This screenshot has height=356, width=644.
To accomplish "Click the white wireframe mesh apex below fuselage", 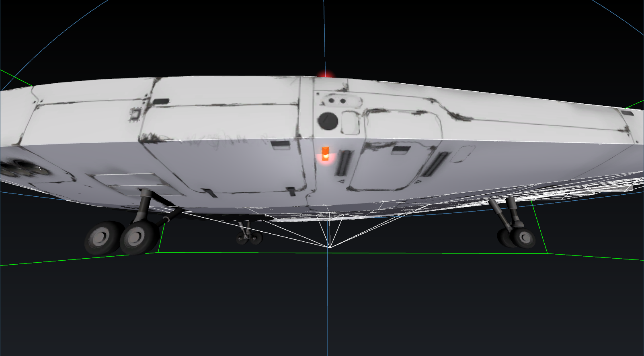I will click(329, 247).
